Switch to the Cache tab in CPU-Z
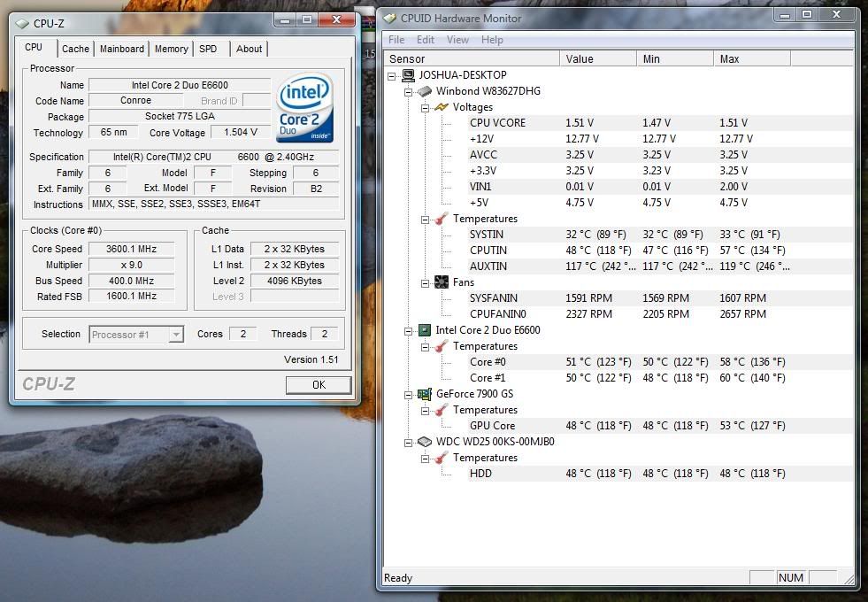The height and width of the screenshot is (602, 868). coord(75,49)
